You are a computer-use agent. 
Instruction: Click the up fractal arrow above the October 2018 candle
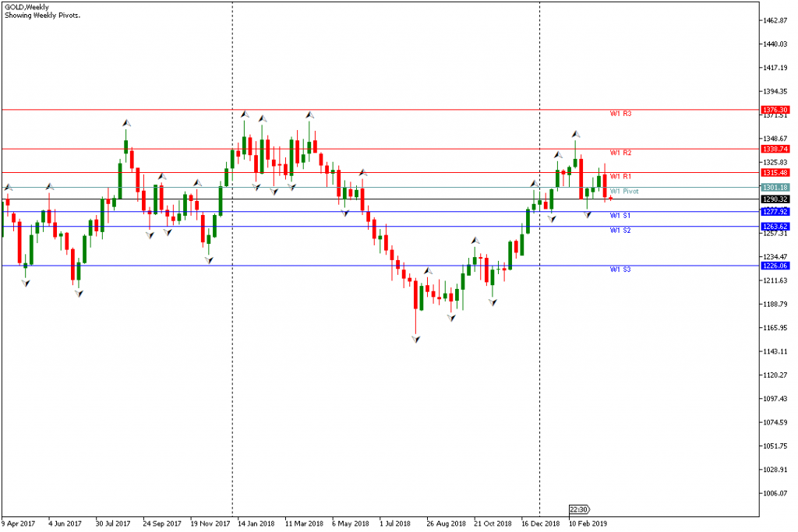[x=475, y=241]
